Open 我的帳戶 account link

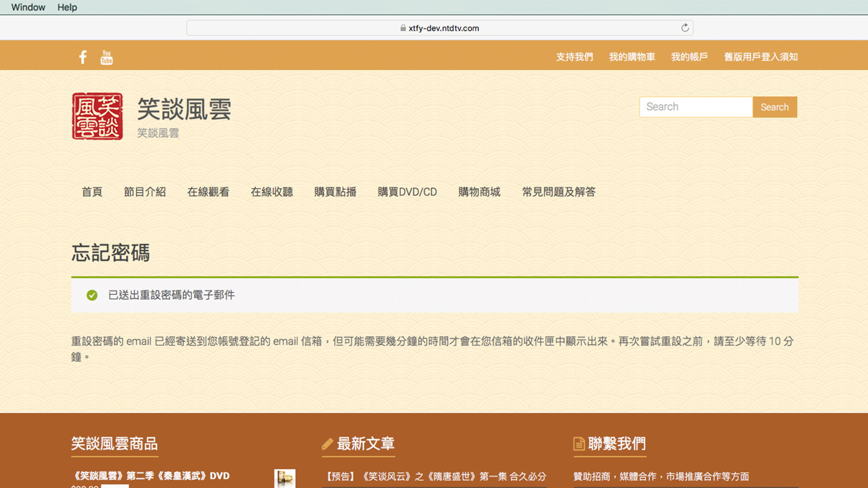689,57
